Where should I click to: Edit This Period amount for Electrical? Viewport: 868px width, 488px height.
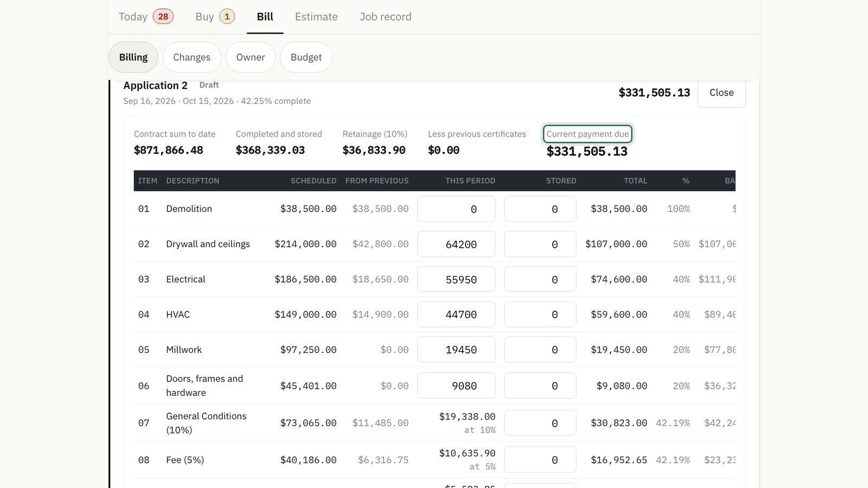(456, 279)
